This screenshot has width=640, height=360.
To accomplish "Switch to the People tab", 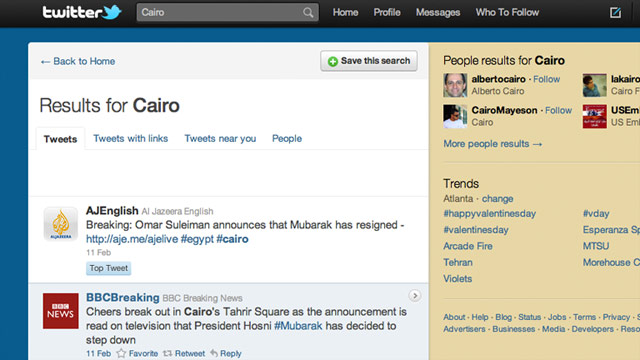I will pos(287,139).
